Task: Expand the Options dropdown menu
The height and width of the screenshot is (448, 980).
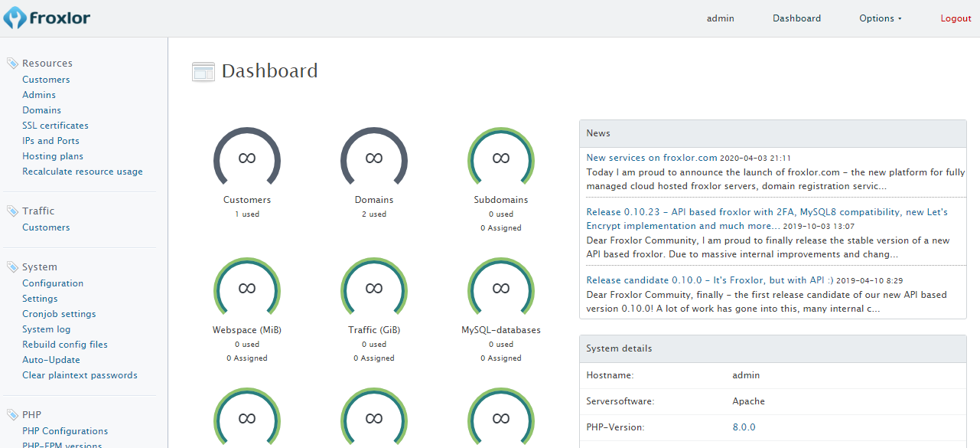Action: 880,18
